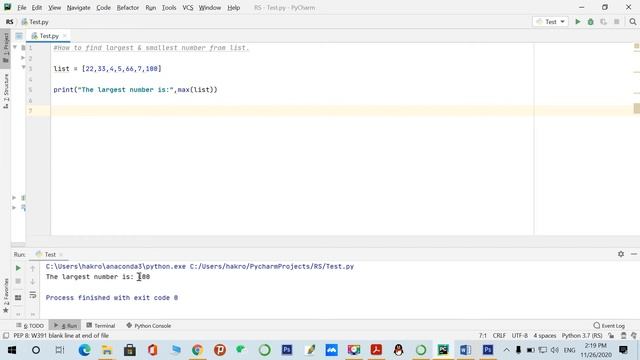Open the UTF-8 file encoding selector
Viewport: 640px width, 360px height.
pos(520,336)
